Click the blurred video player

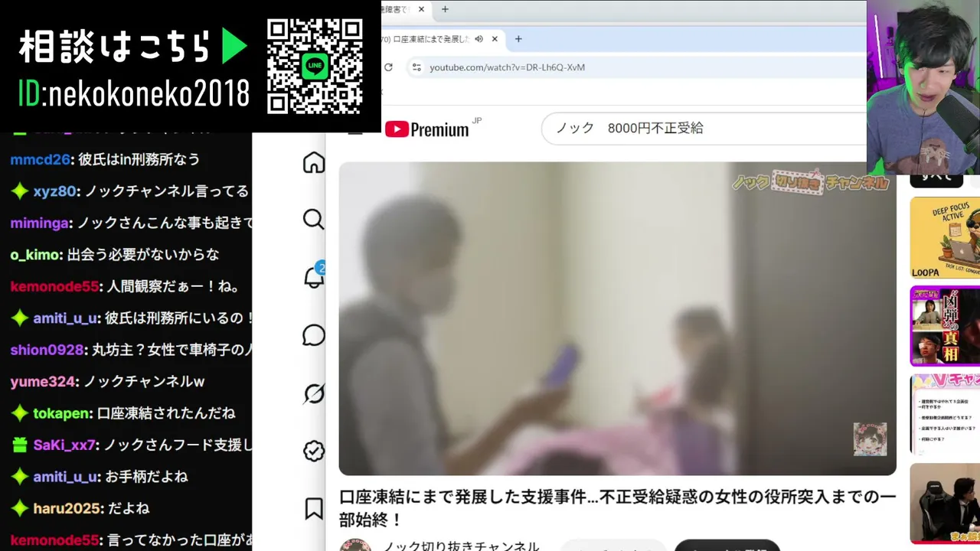pyautogui.click(x=617, y=318)
